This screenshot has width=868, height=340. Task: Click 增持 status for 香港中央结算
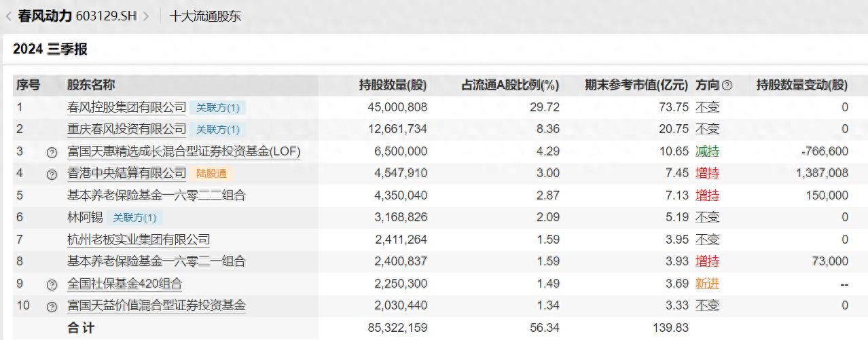coord(707,173)
